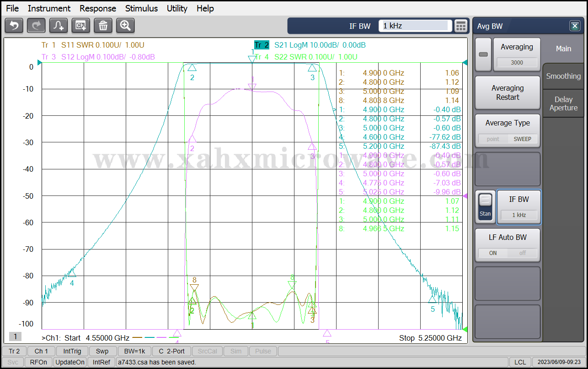588x369 pixels.
Task: Select Tr 4 S22 SWR trace label
Action: click(x=305, y=57)
